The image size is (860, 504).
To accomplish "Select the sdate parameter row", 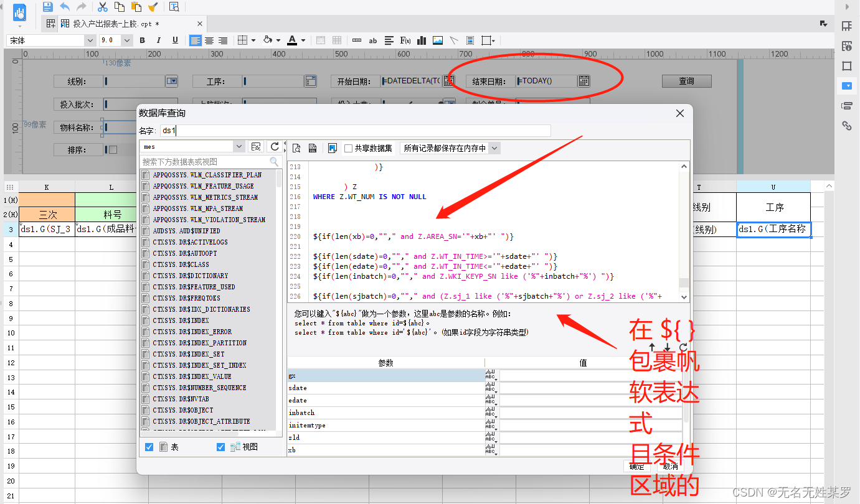I will (385, 388).
